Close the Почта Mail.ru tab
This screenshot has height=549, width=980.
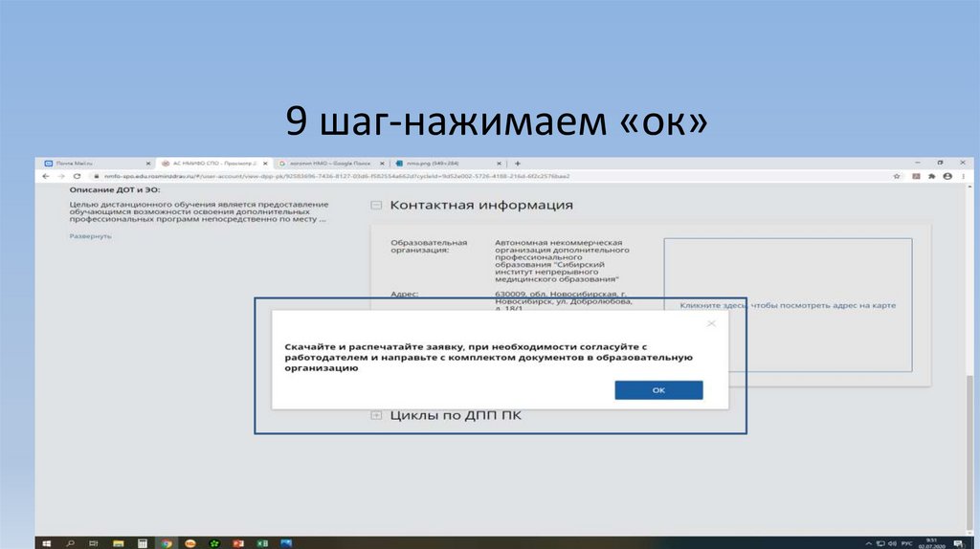tap(148, 164)
